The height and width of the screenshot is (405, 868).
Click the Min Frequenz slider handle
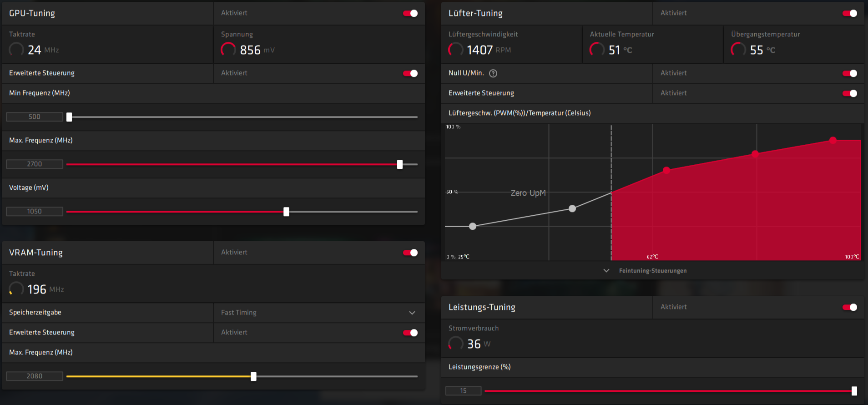click(69, 117)
